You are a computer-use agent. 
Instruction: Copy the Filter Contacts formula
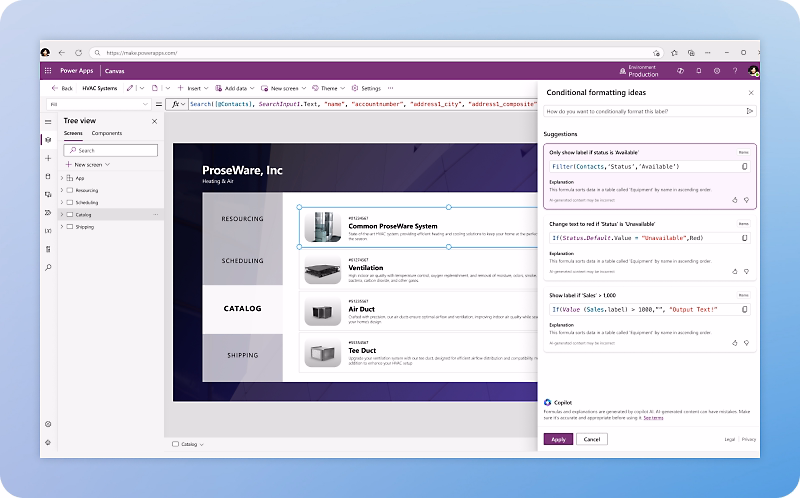point(744,167)
